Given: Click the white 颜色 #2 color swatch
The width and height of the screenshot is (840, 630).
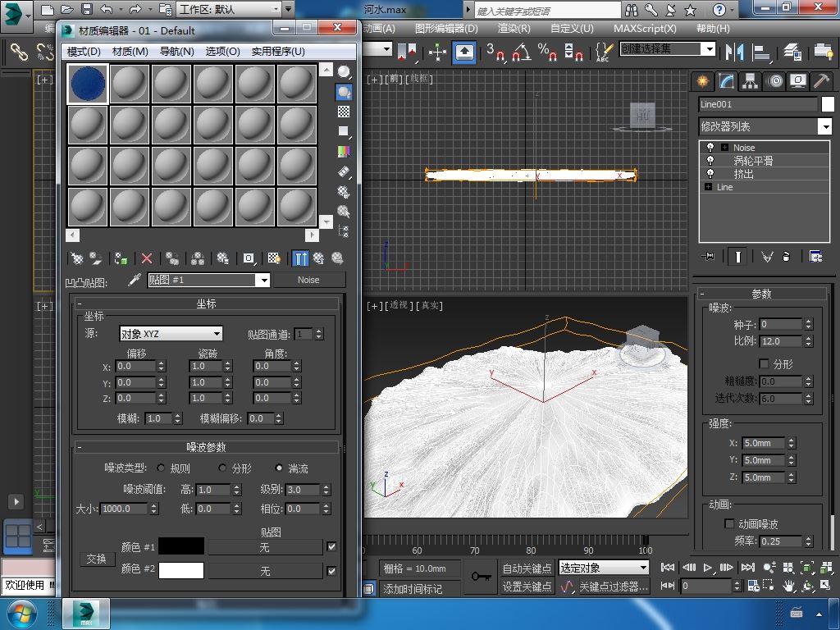Looking at the screenshot, I should pos(180,569).
